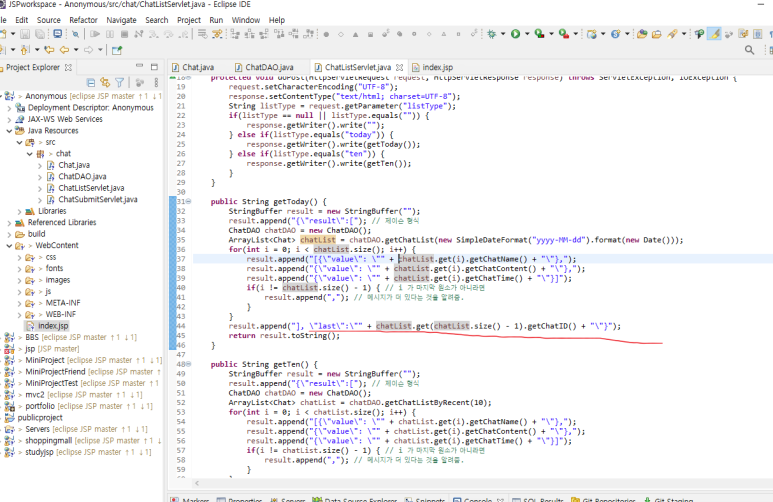This screenshot has width=773, height=502.
Task: Select ChatDAO.java in Project Explorer tree
Action: [x=82, y=177]
